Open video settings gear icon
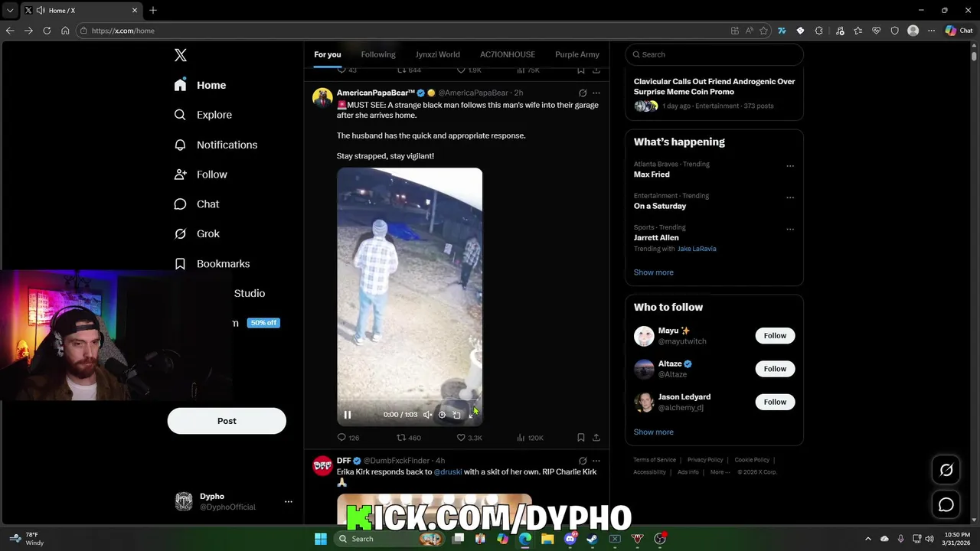This screenshot has width=980, height=551. tap(442, 415)
